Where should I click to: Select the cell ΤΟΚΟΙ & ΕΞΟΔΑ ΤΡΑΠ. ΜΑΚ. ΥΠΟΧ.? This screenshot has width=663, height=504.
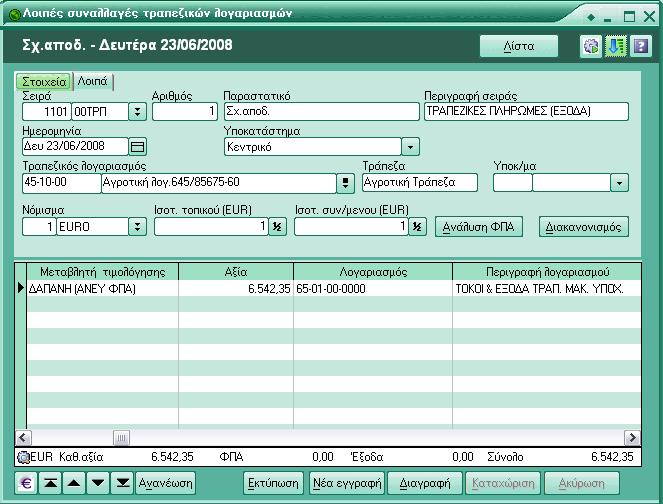[547, 289]
